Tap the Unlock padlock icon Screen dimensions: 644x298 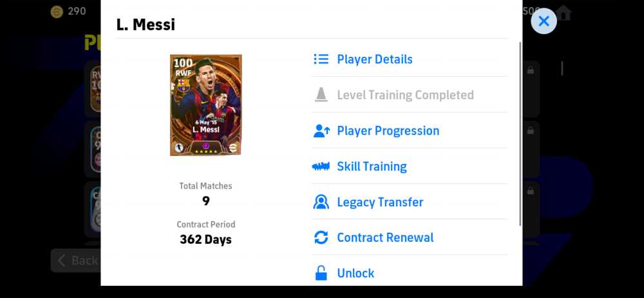coord(321,273)
